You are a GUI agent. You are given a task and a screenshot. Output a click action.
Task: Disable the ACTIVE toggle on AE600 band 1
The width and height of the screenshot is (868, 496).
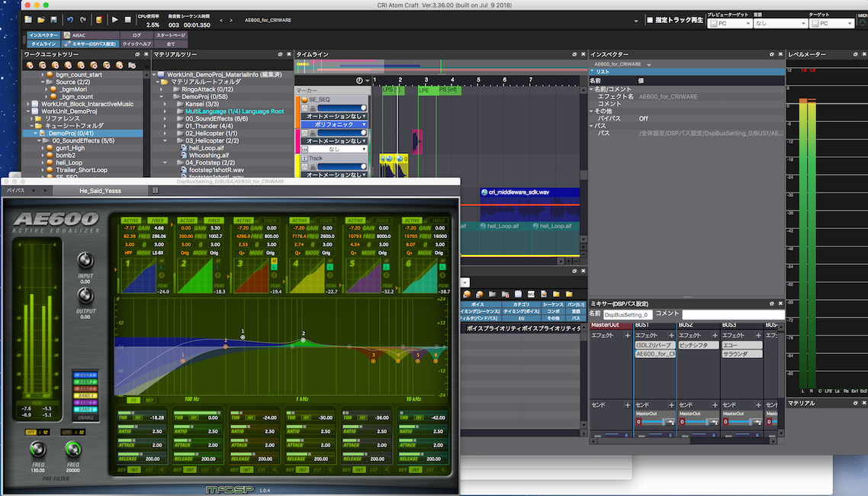[130, 220]
